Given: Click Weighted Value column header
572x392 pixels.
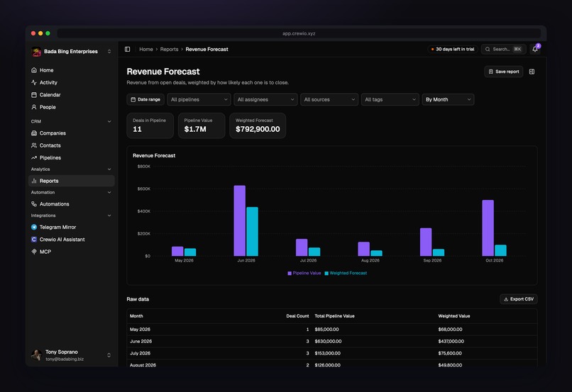Looking at the screenshot, I should click(x=454, y=316).
